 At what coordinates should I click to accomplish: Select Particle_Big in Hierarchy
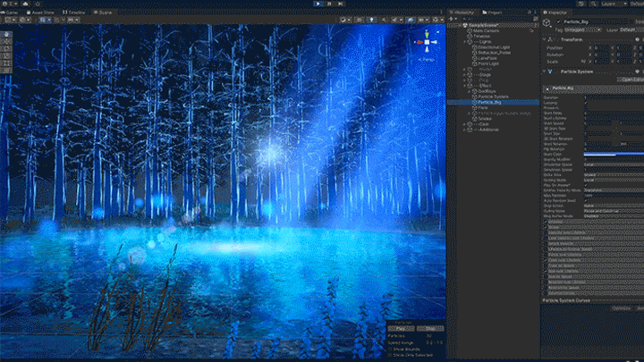[489, 102]
